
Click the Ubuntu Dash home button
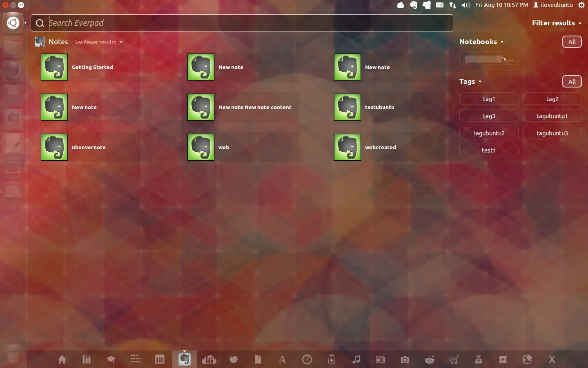13,23
